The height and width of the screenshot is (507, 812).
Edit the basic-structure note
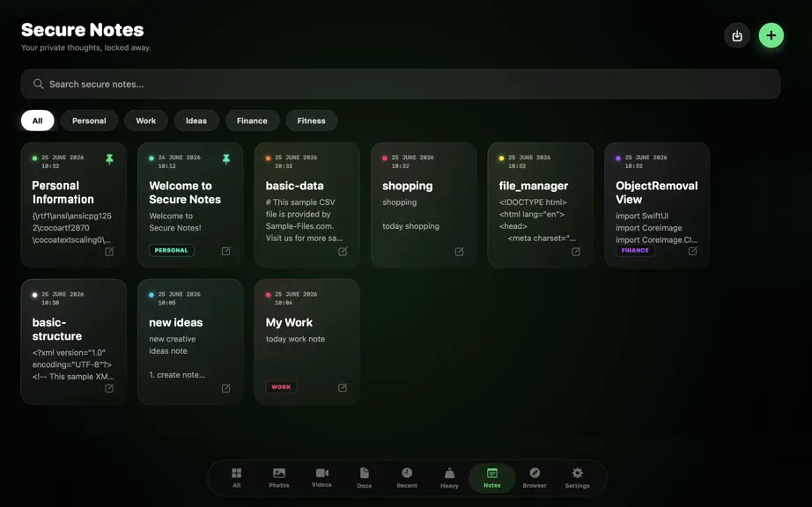click(x=109, y=388)
